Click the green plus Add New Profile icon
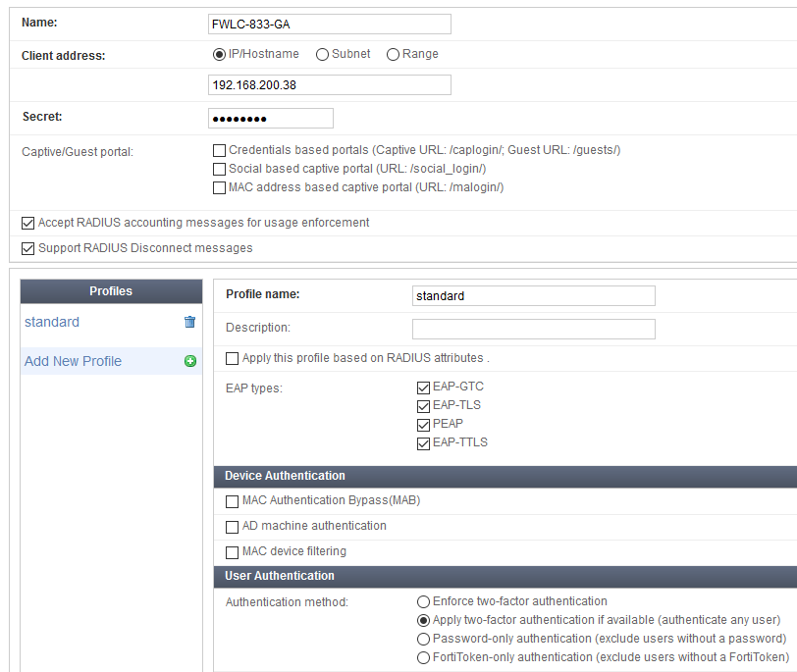 (190, 361)
